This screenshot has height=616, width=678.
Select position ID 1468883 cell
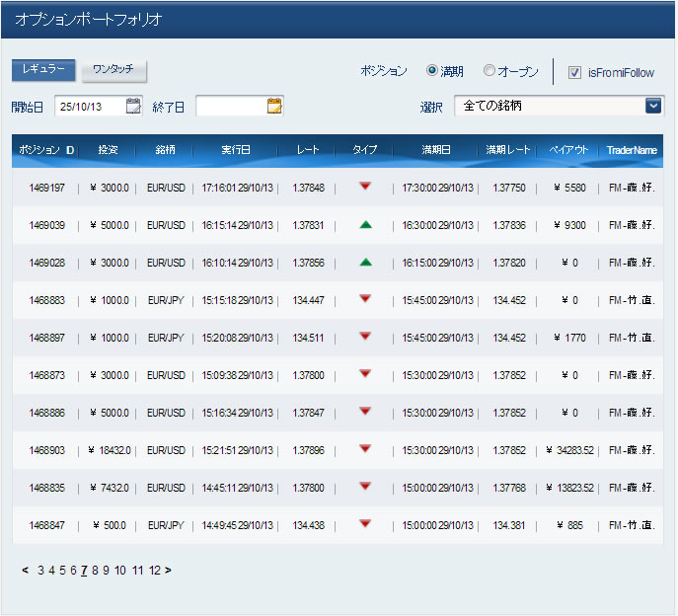click(x=46, y=300)
